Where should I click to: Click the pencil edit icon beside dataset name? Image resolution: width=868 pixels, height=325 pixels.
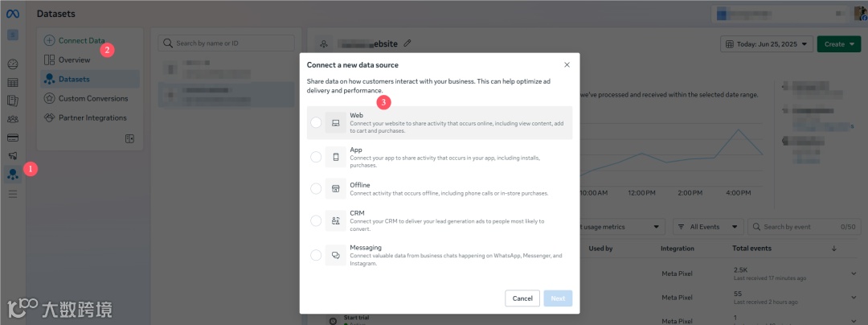(x=407, y=43)
